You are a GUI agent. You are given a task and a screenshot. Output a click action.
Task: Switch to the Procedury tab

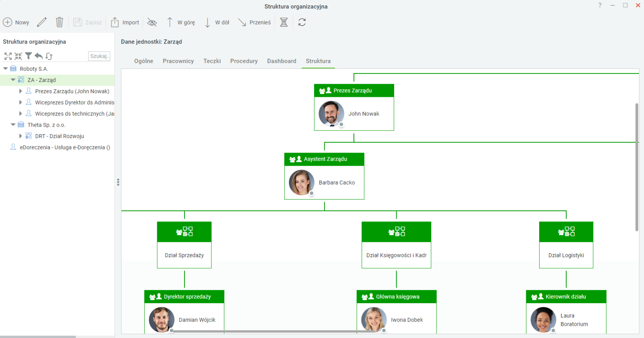244,61
